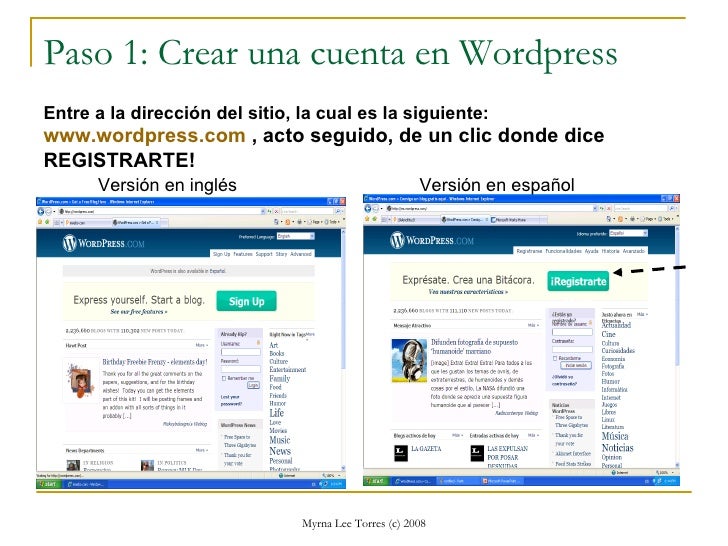
Task: Click the 'Music' tag in the English window
Action: tap(280, 440)
